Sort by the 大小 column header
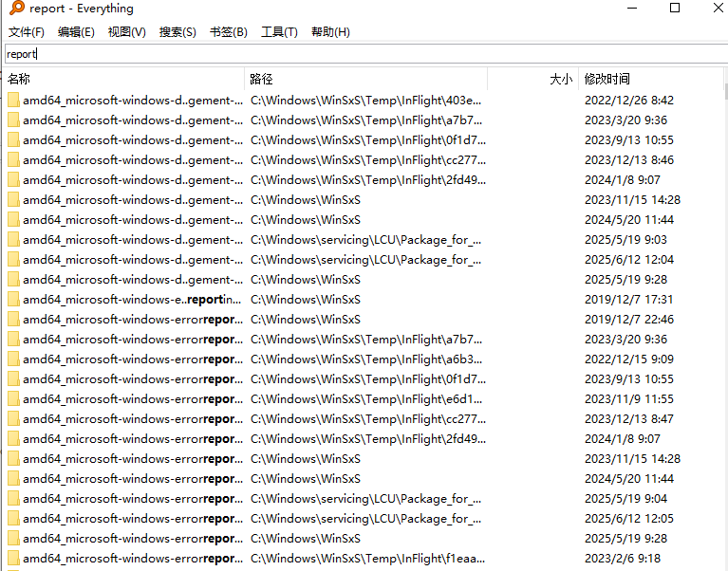728x571 pixels. [533, 79]
